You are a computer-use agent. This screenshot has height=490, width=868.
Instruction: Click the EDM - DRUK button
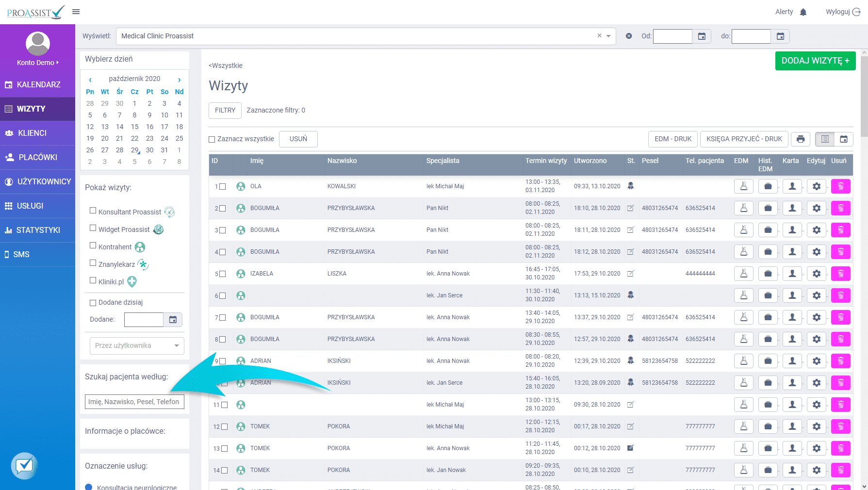[x=673, y=139]
